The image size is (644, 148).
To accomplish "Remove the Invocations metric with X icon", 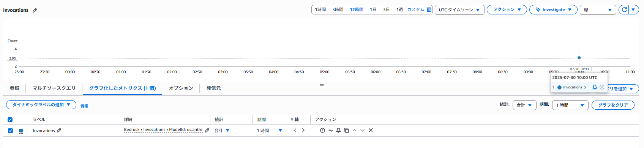I will 371,130.
